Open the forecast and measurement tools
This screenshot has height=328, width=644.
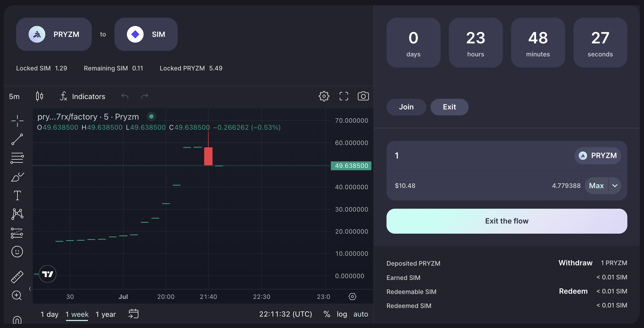(x=17, y=233)
